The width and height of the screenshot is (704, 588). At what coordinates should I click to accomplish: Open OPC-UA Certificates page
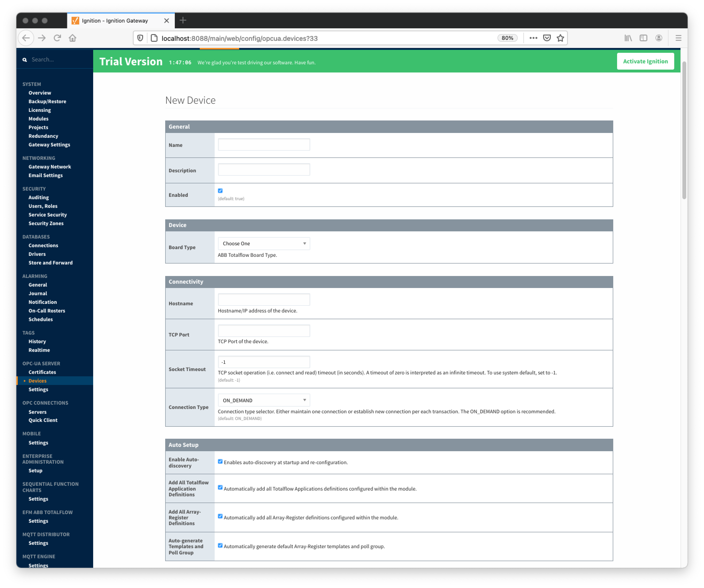pyautogui.click(x=42, y=372)
